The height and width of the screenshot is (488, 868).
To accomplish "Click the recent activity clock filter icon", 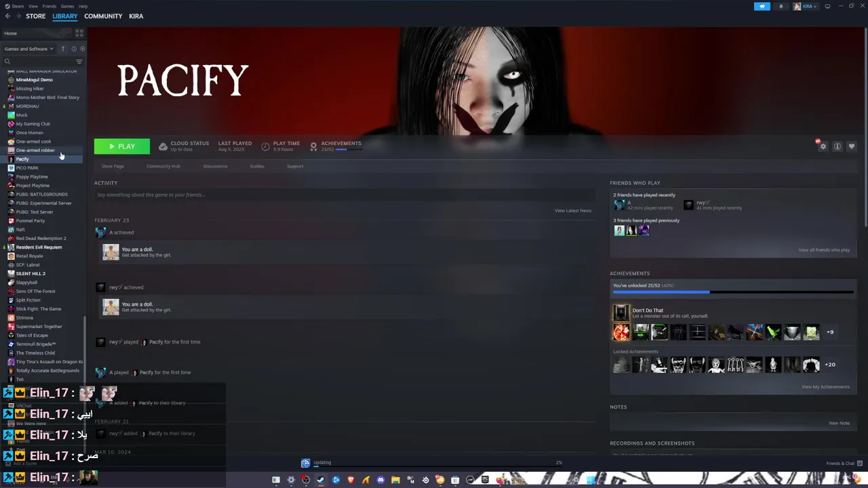I will [x=74, y=49].
